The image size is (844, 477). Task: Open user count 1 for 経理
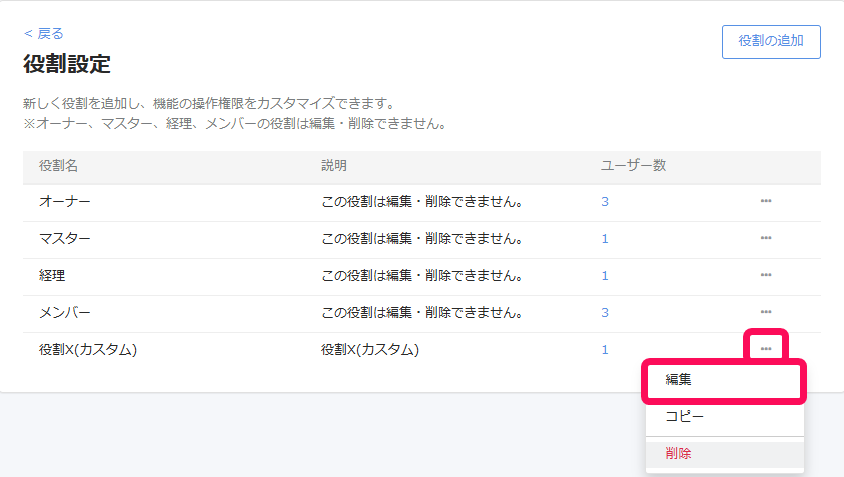click(x=605, y=276)
